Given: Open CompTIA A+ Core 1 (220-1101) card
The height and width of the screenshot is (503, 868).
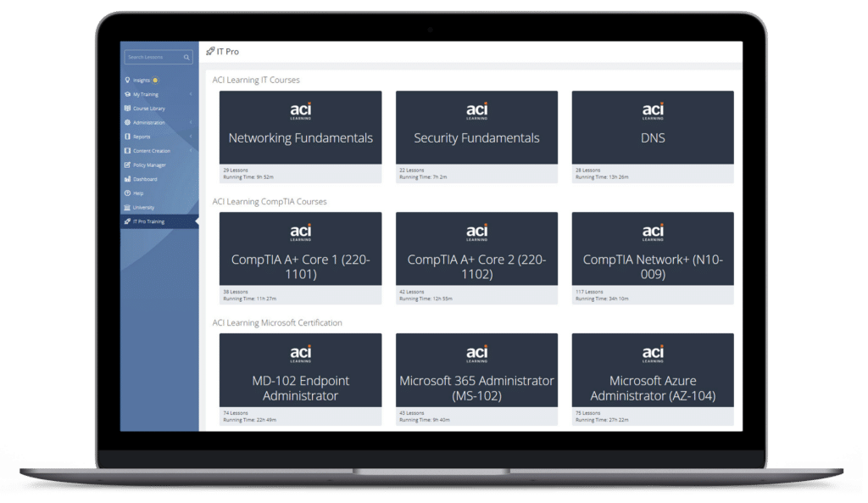Looking at the screenshot, I should (300, 258).
